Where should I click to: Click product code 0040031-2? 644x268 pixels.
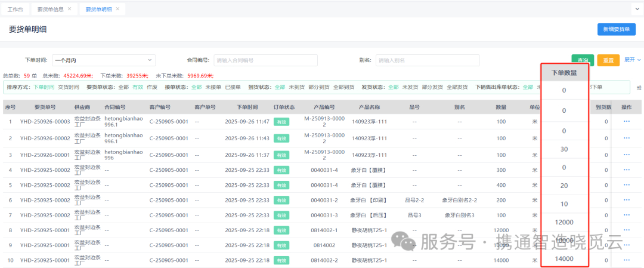tap(324, 200)
